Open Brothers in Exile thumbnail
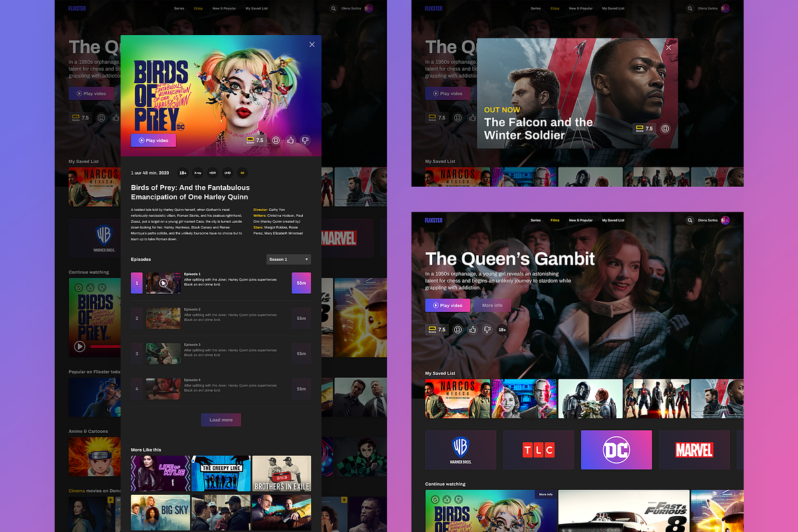The width and height of the screenshot is (798, 532). (x=281, y=473)
